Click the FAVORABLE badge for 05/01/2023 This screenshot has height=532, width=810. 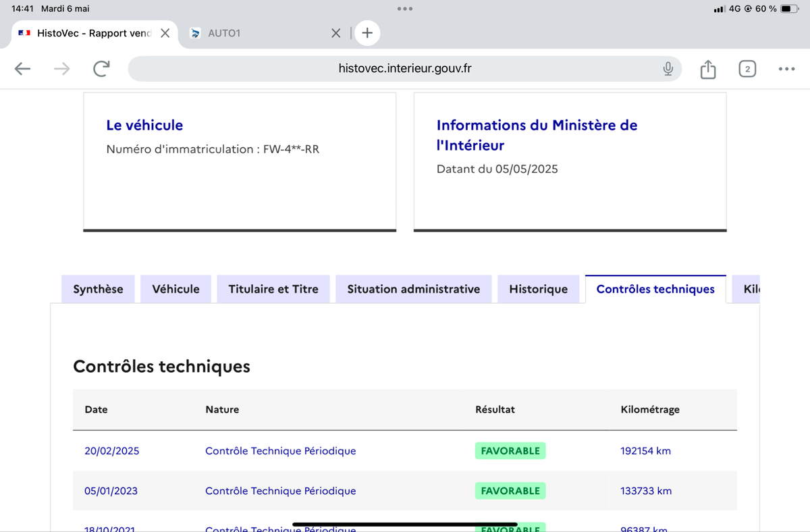510,491
